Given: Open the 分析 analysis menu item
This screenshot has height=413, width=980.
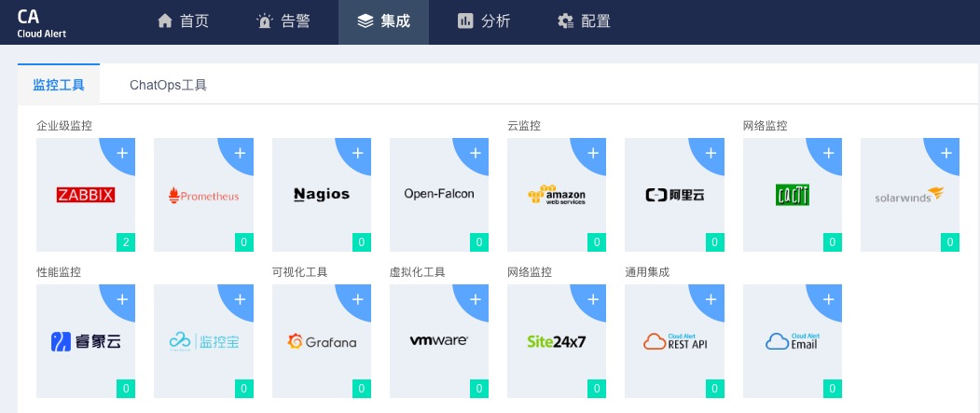Looking at the screenshot, I should pos(484,21).
